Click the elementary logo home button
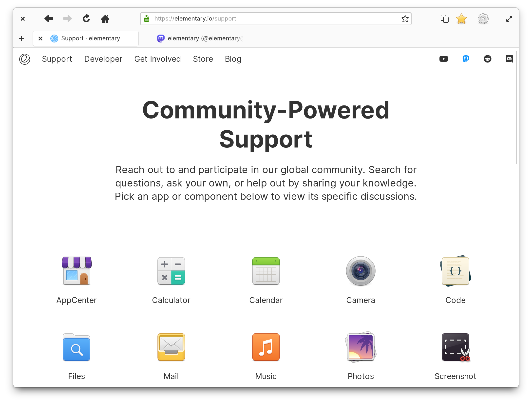 coord(25,59)
